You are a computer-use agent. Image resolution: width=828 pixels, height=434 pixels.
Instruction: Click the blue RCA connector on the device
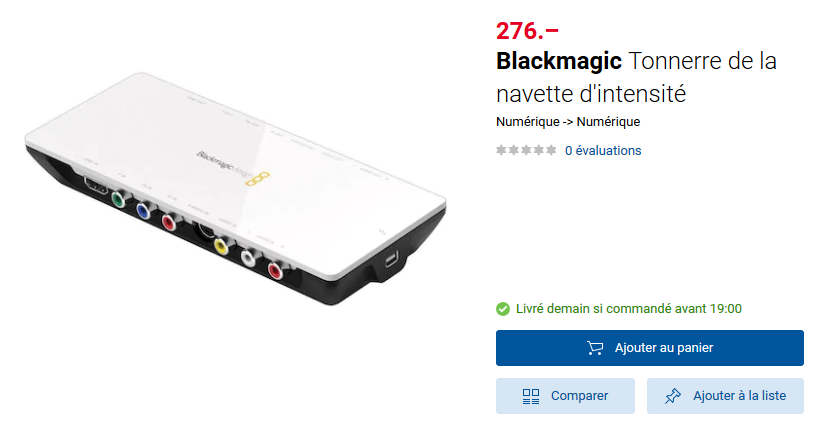coord(143,210)
